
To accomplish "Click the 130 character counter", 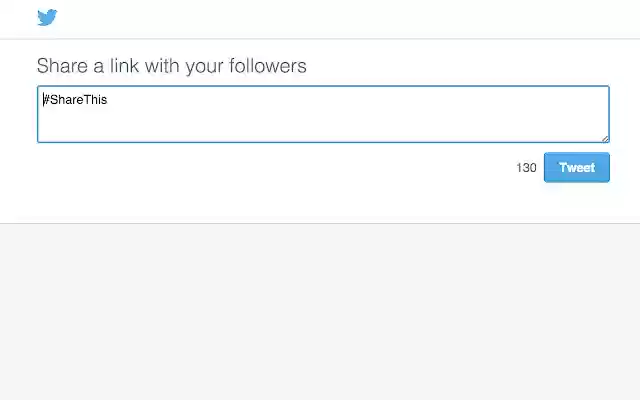I will click(x=526, y=168).
